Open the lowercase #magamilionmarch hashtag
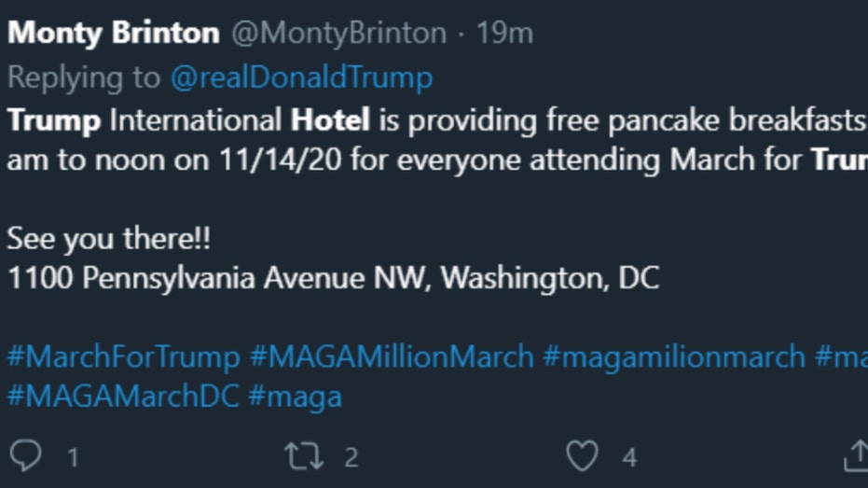Viewport: 868px width, 488px height. 674,356
